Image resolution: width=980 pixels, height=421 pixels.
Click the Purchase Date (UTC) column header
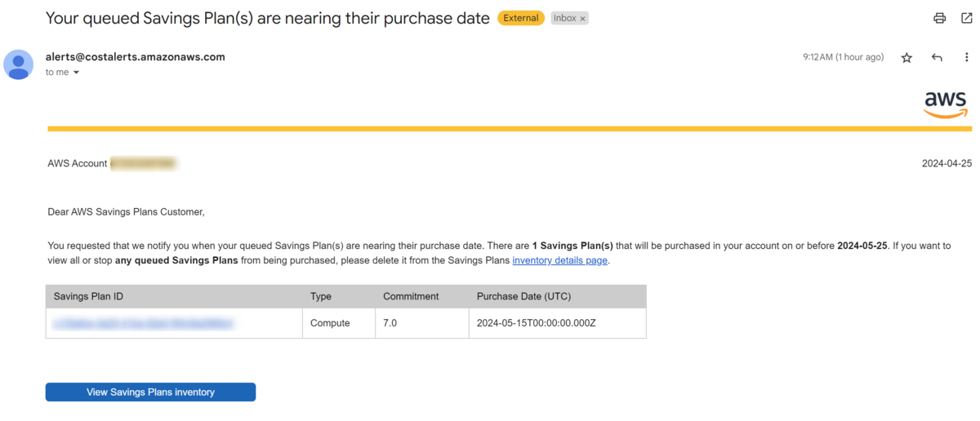click(523, 296)
